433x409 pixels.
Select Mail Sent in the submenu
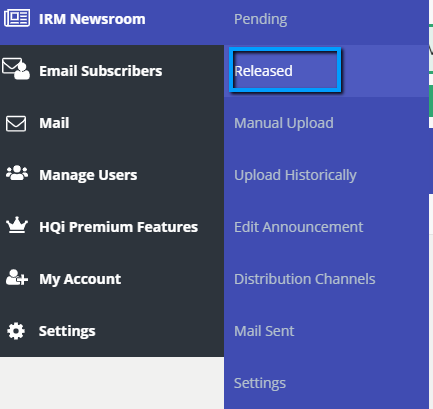point(264,331)
